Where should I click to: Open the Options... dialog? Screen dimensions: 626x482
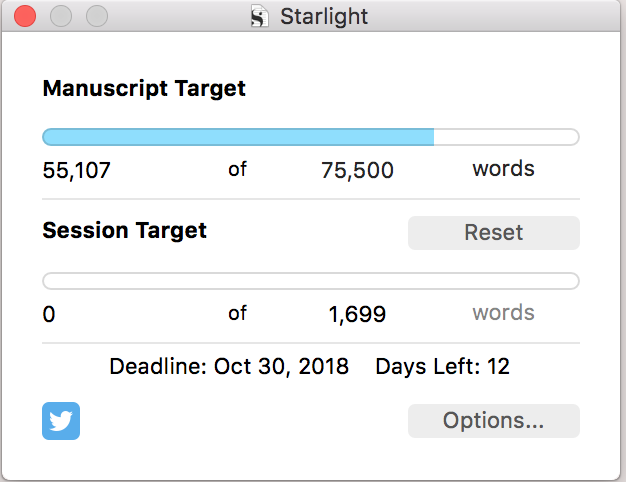pyautogui.click(x=493, y=421)
